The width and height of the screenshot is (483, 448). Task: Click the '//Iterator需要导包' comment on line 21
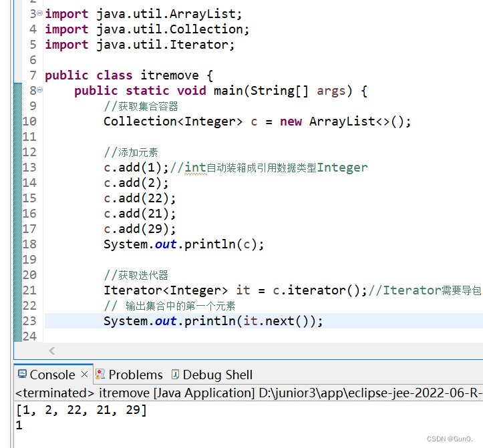(426, 290)
